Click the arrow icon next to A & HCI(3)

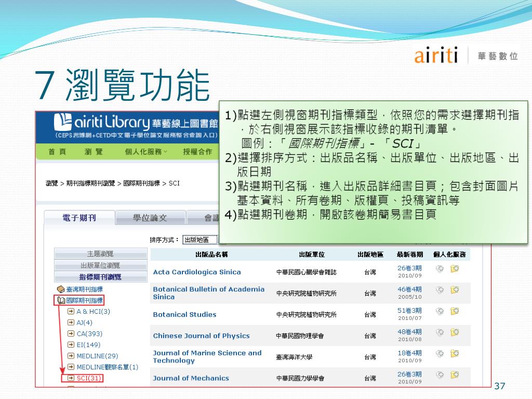[71, 312]
